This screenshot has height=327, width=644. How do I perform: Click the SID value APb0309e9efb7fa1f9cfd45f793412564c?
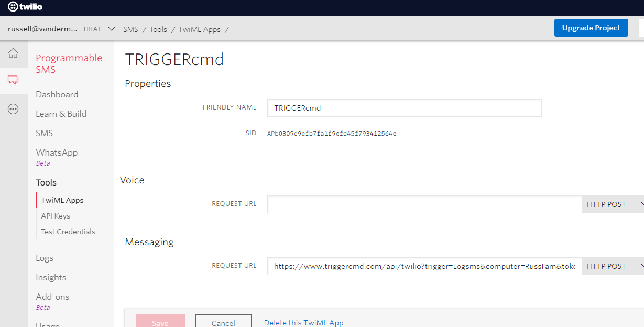point(332,134)
